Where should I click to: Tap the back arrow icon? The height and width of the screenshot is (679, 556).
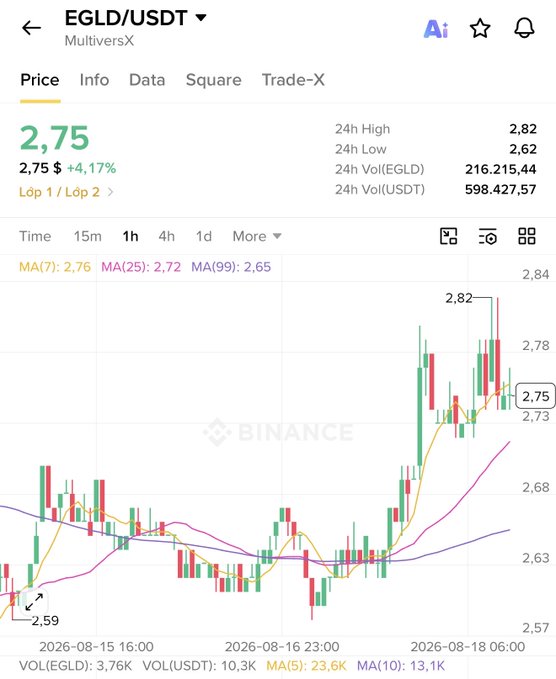(x=32, y=28)
